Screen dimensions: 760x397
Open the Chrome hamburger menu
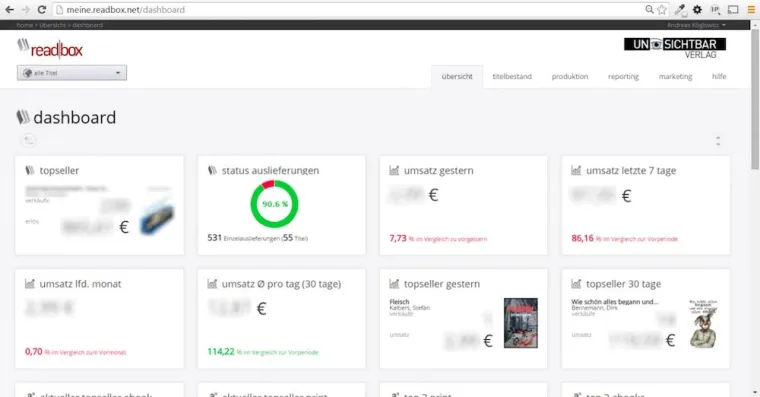(751, 10)
